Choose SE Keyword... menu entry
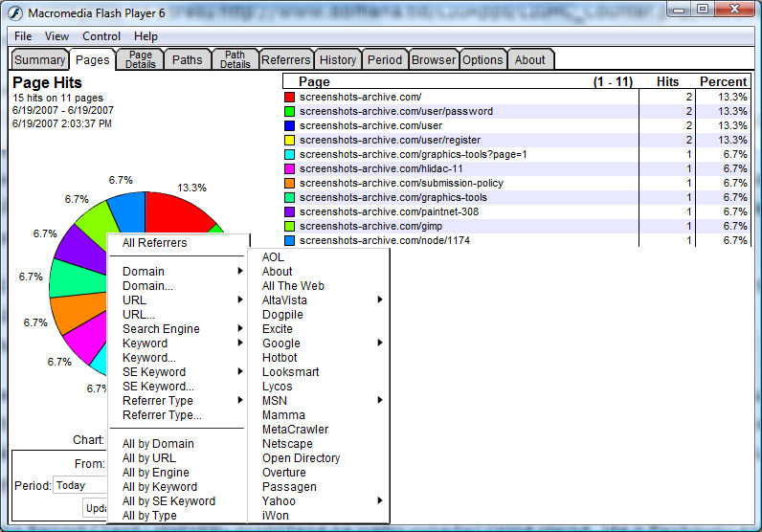Screen dimensions: 762x532 pyautogui.click(x=158, y=387)
